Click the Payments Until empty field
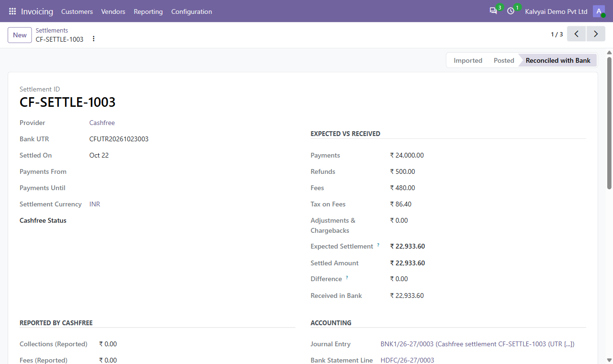This screenshot has height=364, width=613. tap(192, 188)
